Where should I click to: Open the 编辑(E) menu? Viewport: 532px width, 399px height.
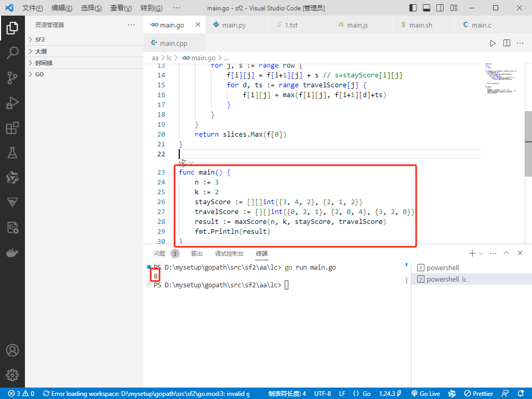click(x=62, y=8)
